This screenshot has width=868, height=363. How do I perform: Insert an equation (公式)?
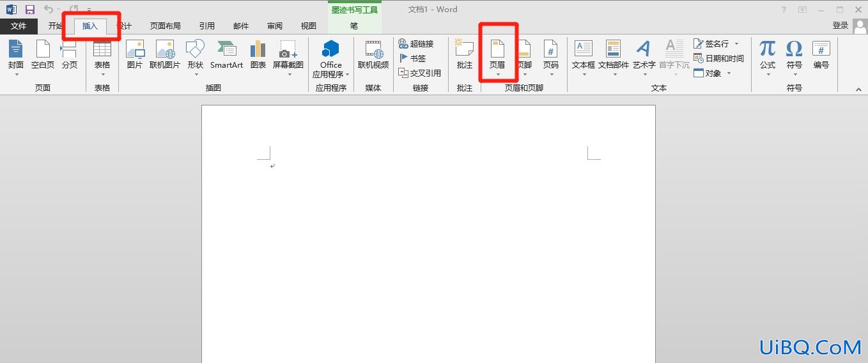point(768,58)
